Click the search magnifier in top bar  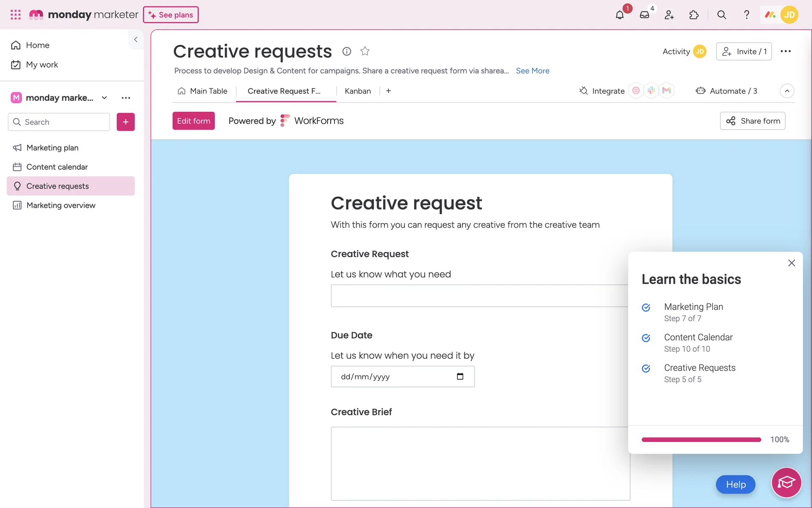pyautogui.click(x=721, y=15)
